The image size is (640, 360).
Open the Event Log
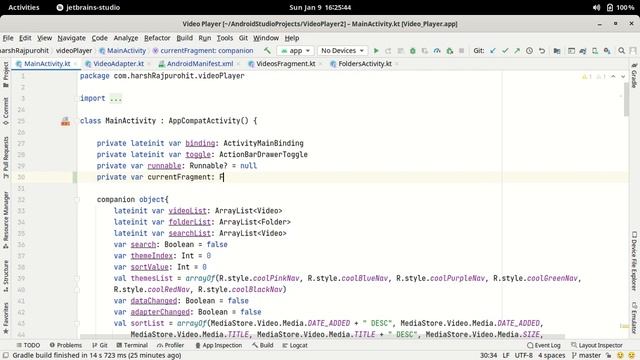point(544,345)
